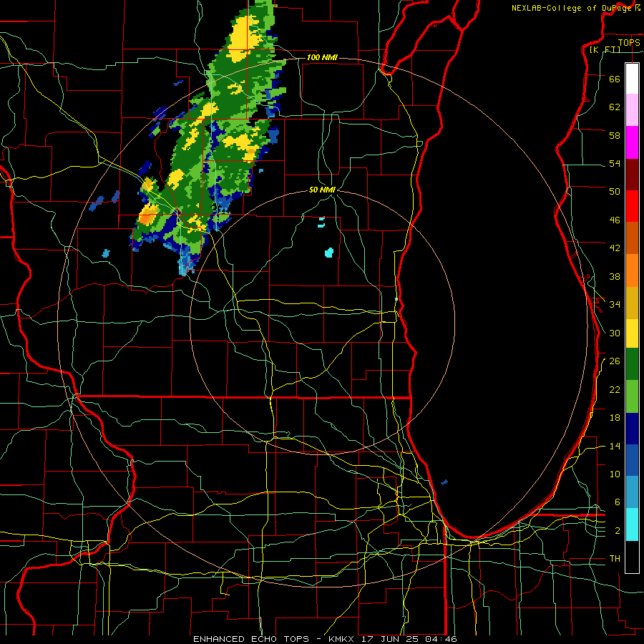Click the 46 legend value
This screenshot has width=644, height=644.
615,220
